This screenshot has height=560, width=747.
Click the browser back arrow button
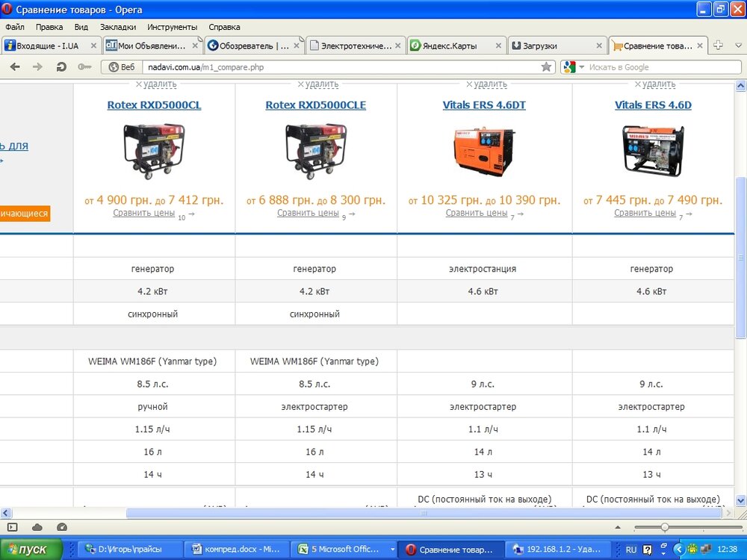tap(15, 66)
